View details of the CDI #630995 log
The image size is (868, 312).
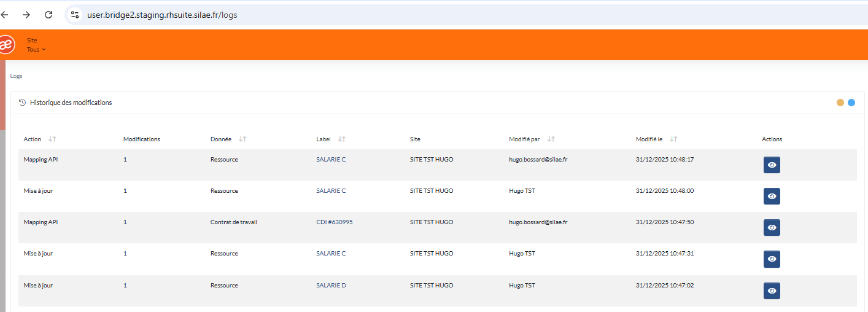click(772, 228)
